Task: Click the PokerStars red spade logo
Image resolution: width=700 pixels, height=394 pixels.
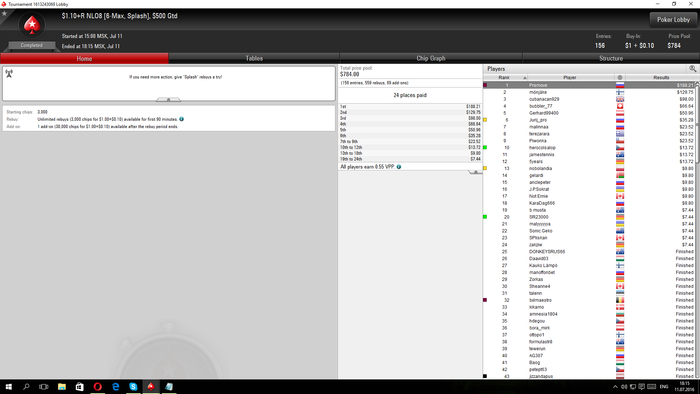Action: (32, 25)
